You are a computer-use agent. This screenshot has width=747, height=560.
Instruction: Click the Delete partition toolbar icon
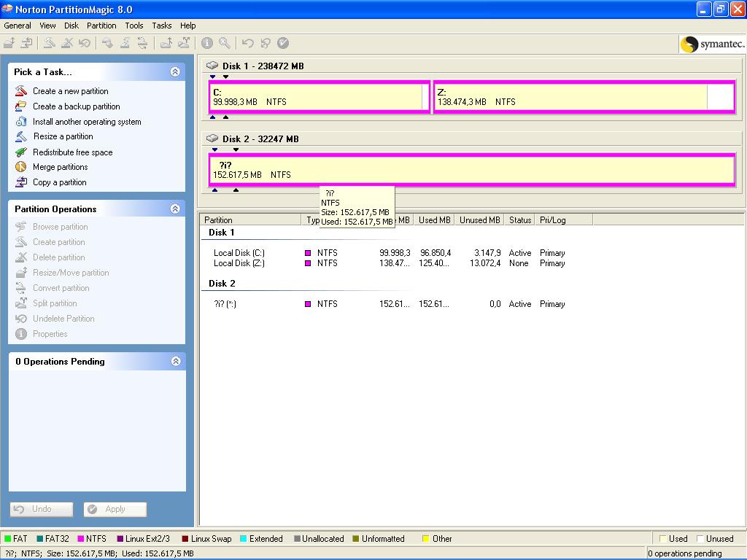[x=66, y=43]
